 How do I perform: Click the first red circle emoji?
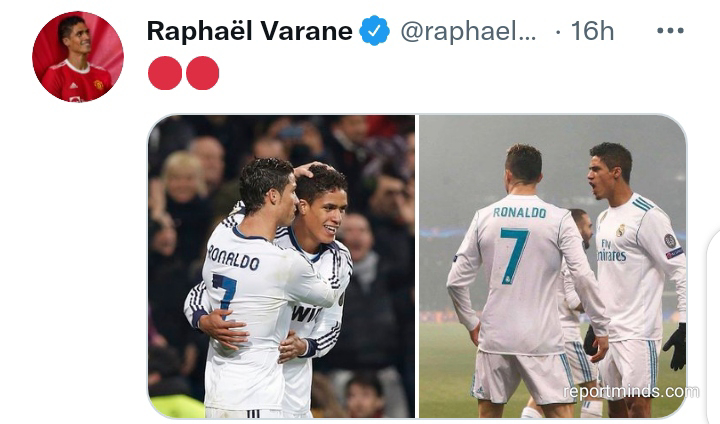(x=165, y=73)
